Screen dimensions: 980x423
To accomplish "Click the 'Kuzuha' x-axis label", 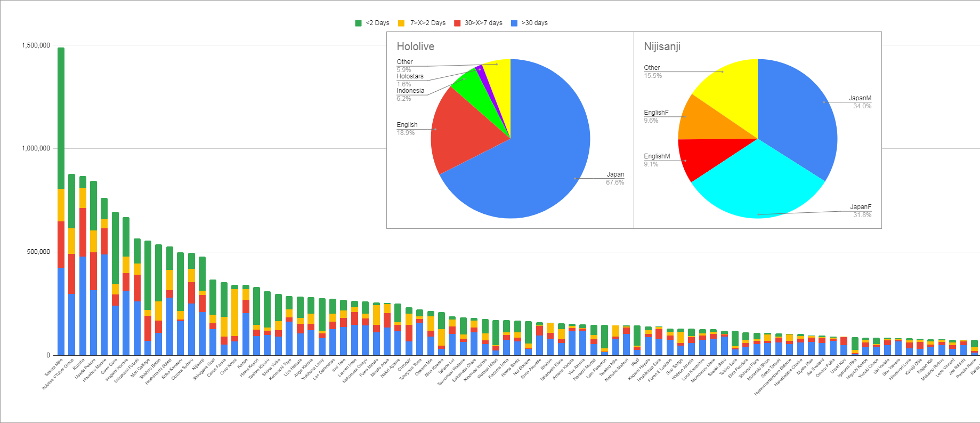I will (79, 364).
